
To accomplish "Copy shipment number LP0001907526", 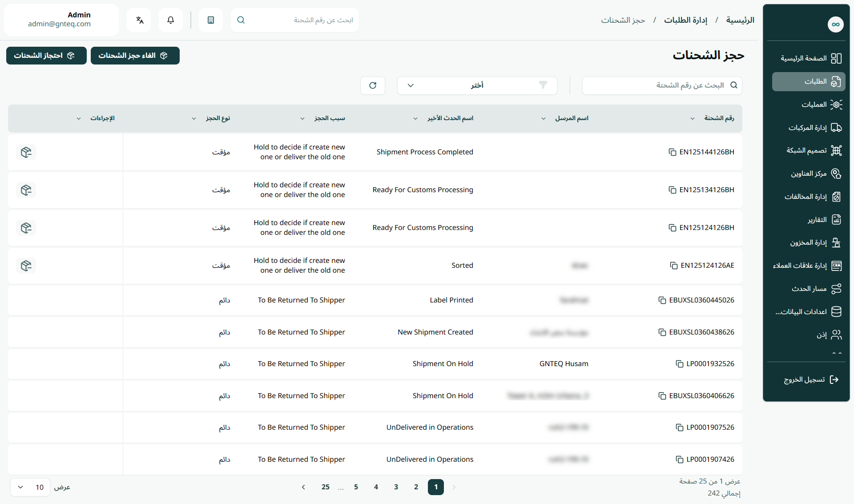I will [x=680, y=427].
